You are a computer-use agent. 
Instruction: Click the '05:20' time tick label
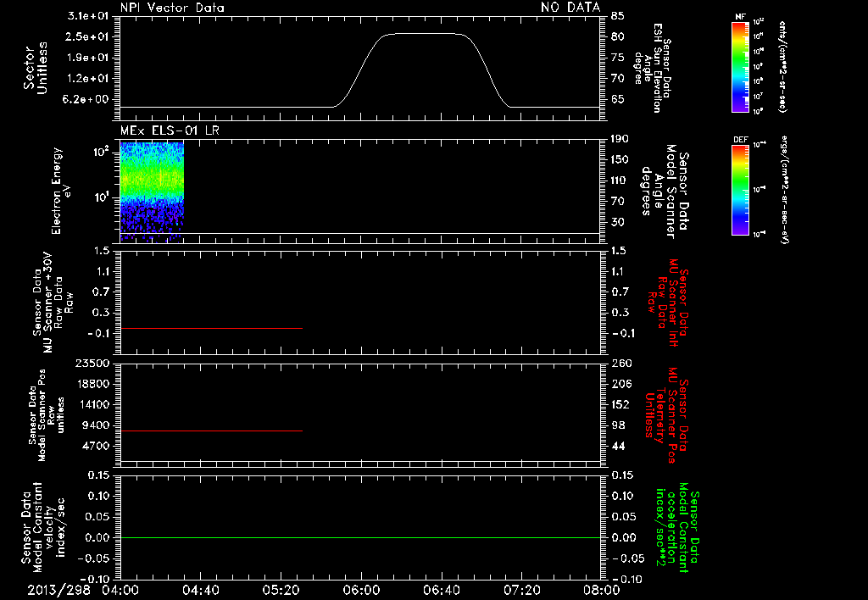(x=281, y=590)
